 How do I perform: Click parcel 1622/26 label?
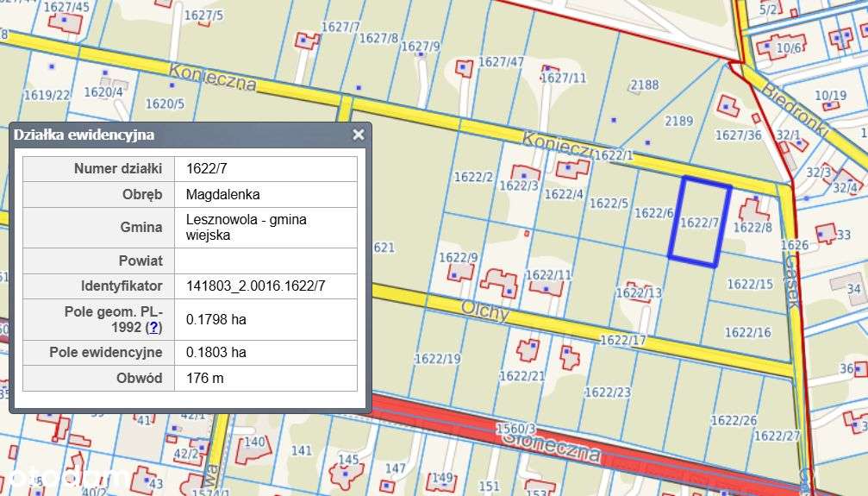pyautogui.click(x=734, y=420)
